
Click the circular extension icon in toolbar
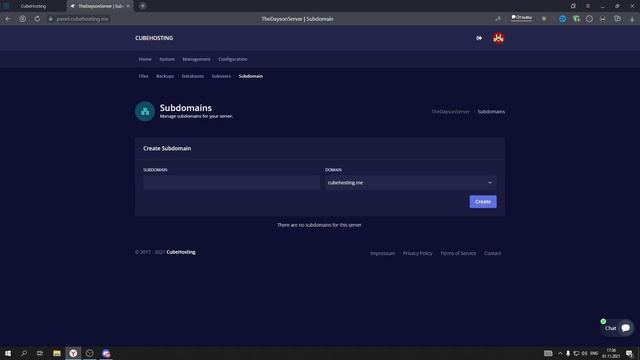589,19
